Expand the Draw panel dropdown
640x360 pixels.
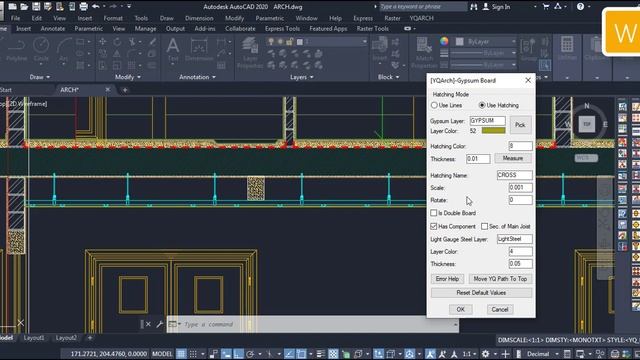click(x=40, y=77)
